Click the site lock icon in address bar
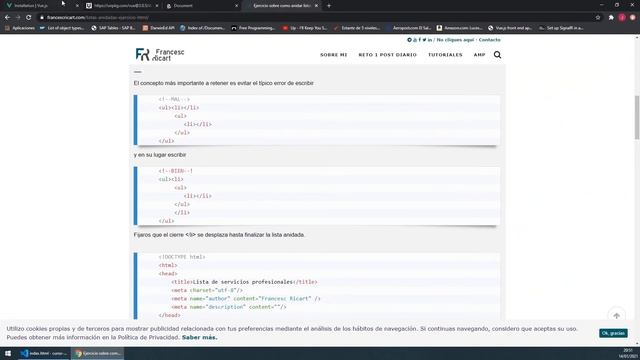640x360 pixels. (42, 18)
